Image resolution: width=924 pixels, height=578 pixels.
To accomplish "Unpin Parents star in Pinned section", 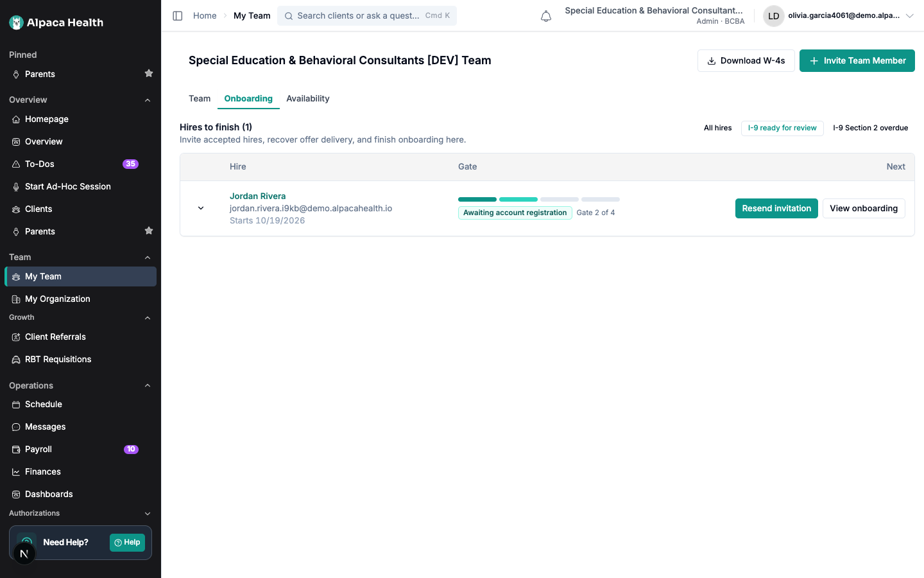I will (149, 73).
